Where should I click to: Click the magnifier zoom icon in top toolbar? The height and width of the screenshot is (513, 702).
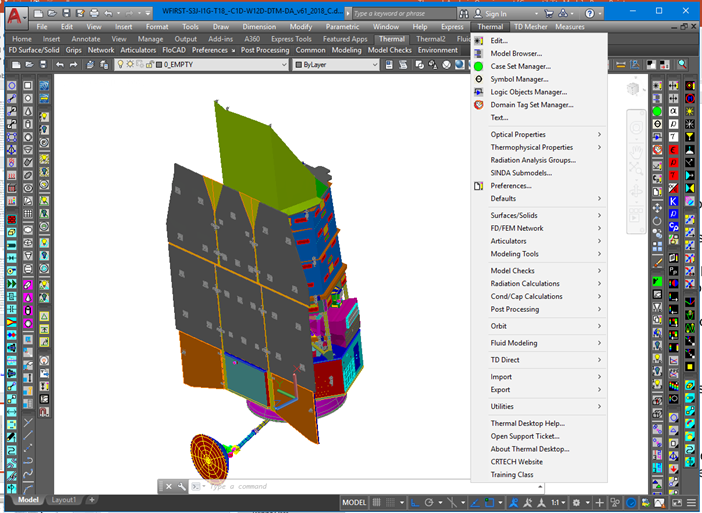click(x=682, y=64)
